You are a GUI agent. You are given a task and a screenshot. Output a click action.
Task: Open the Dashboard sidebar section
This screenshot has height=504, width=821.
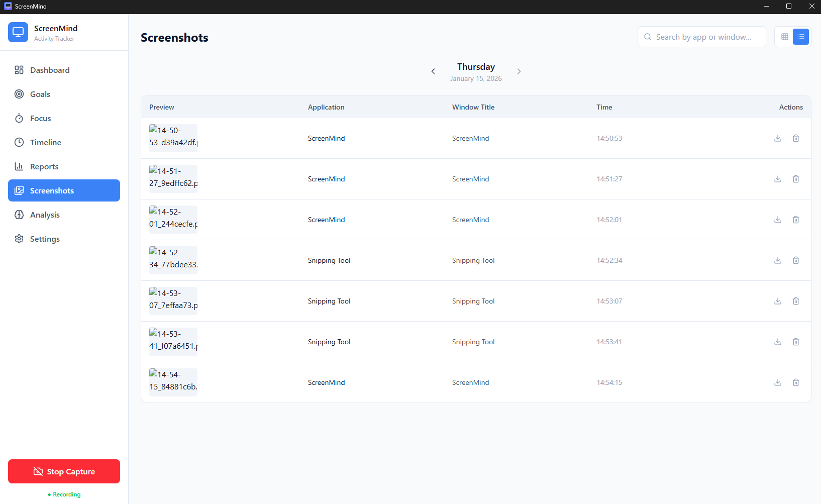pos(49,70)
